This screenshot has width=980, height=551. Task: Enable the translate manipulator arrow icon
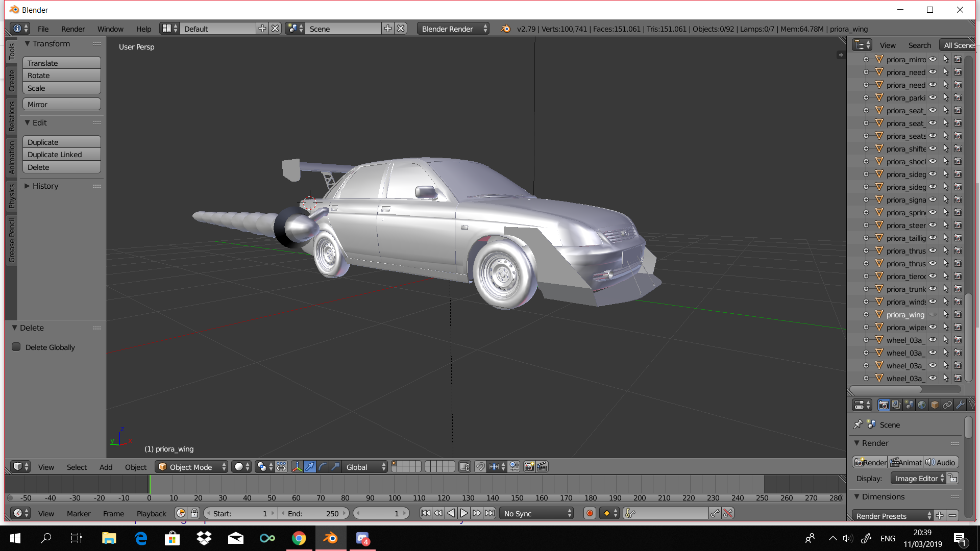click(310, 467)
